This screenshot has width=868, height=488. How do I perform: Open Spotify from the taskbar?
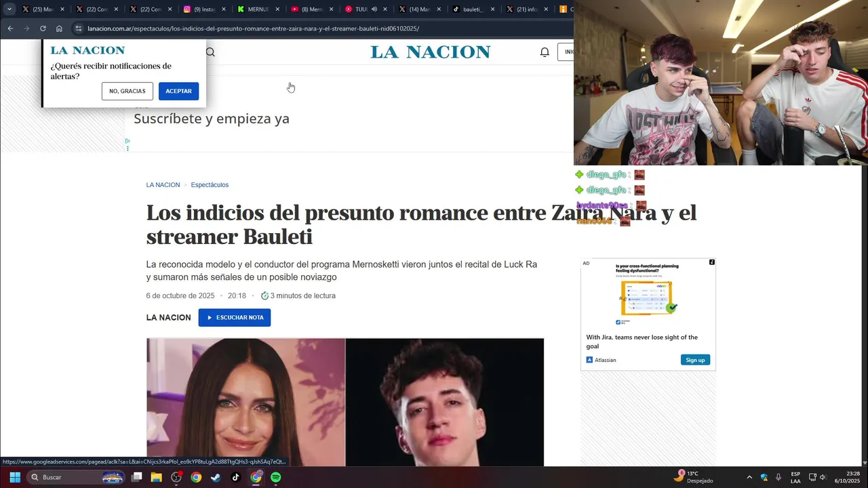[276, 477]
